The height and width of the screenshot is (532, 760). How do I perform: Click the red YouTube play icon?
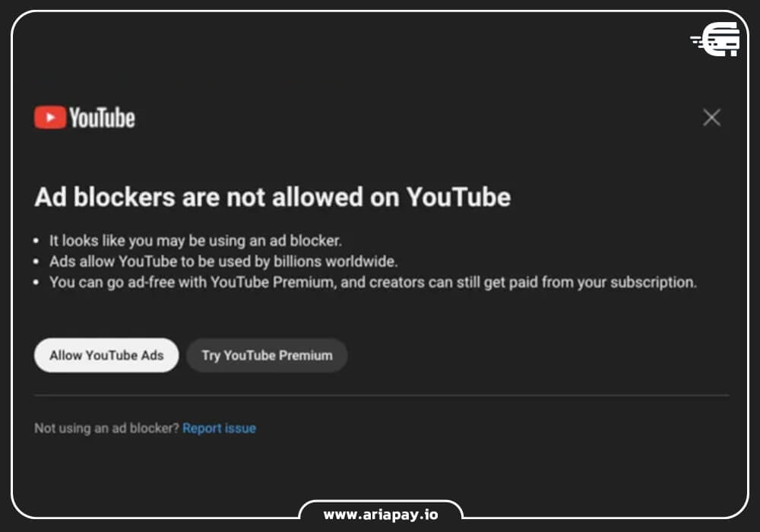50,117
